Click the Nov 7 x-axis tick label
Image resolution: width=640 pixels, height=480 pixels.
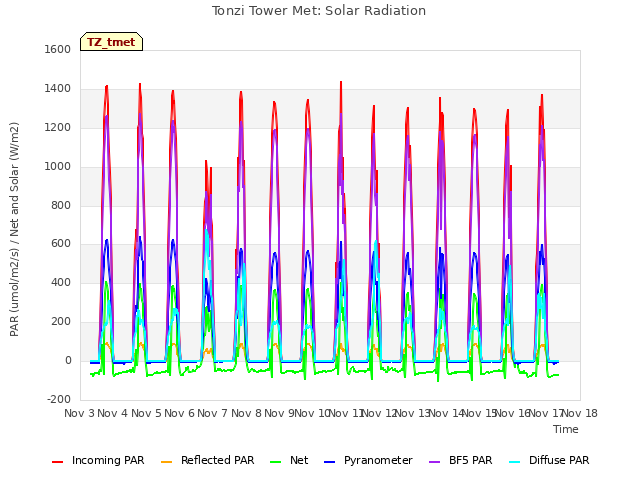click(212, 413)
